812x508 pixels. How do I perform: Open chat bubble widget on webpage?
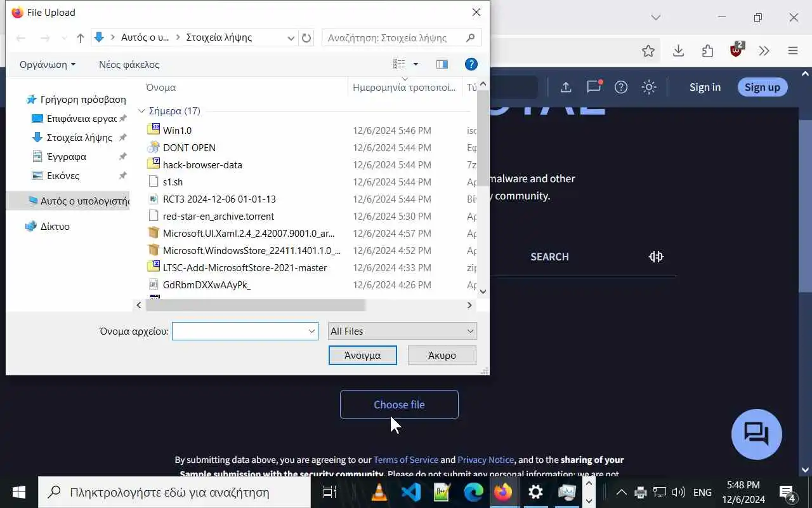756,434
